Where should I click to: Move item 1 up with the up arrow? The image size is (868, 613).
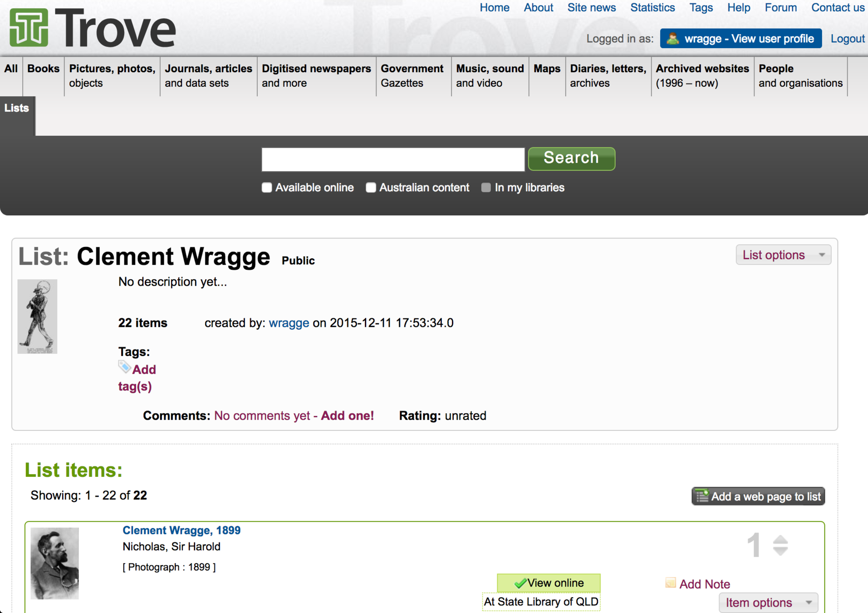pyautogui.click(x=780, y=539)
